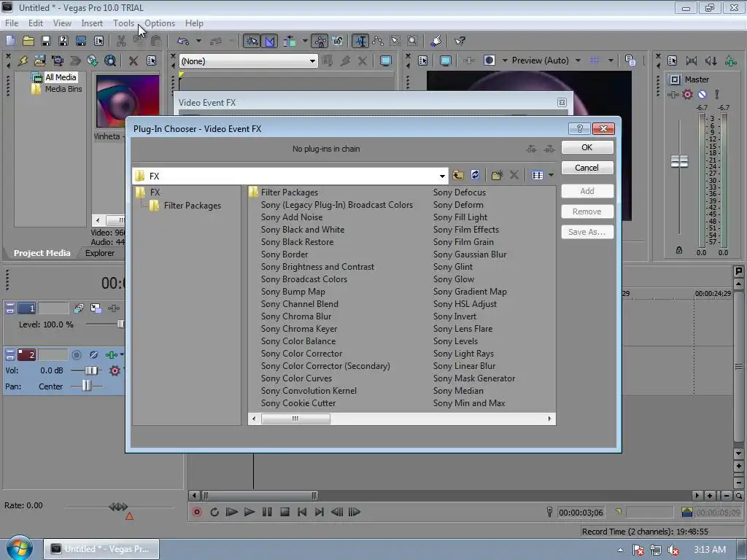Open the Options menu
The width and height of the screenshot is (747, 560).
[160, 23]
